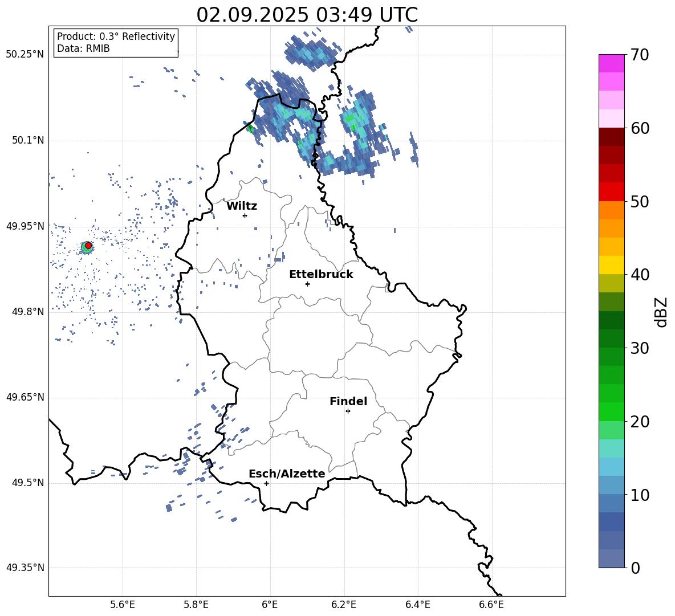Click the 70 tick label on colorbar

coord(640,55)
